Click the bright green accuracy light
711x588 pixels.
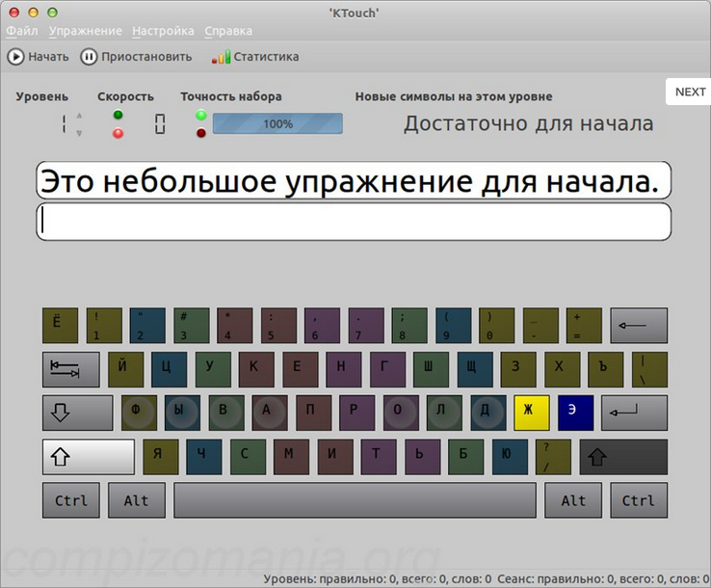coord(201,115)
